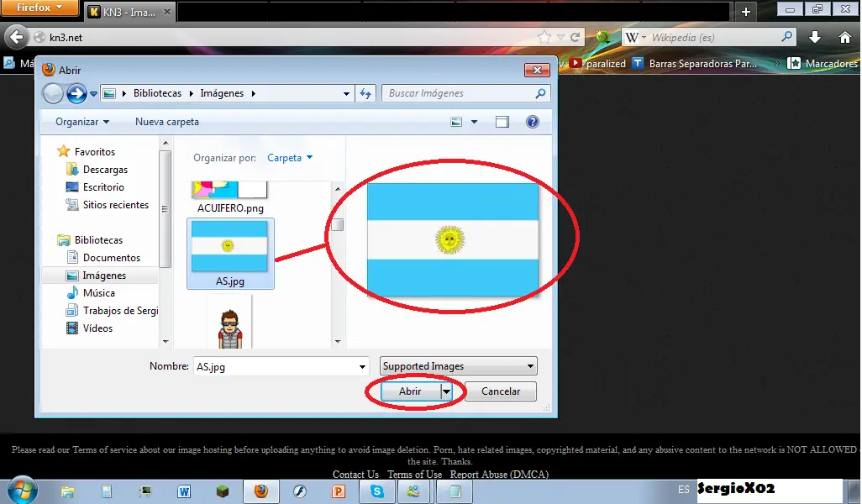
Task: Open the address bar history dropdown
Action: [346, 94]
